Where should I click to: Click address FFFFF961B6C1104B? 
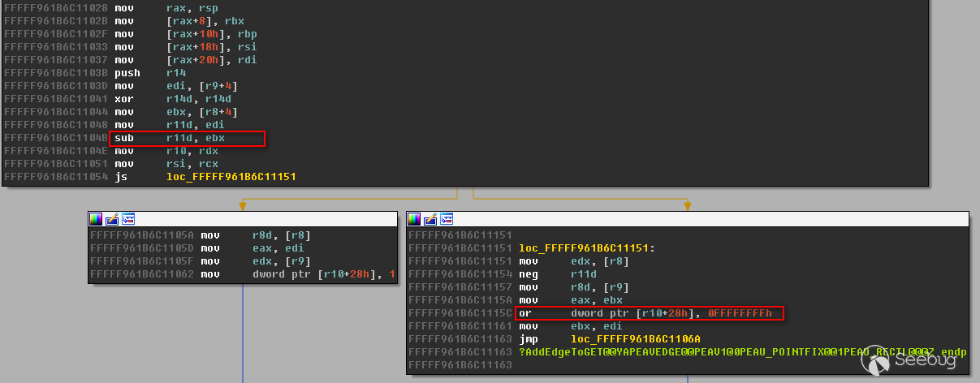click(55, 139)
